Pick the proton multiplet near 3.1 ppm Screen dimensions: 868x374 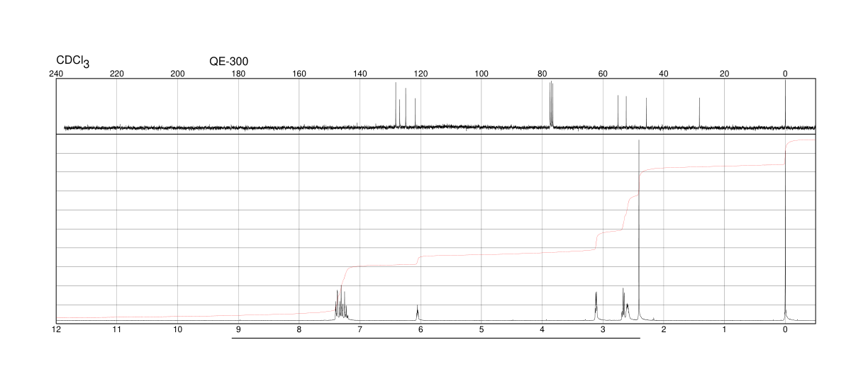click(596, 305)
